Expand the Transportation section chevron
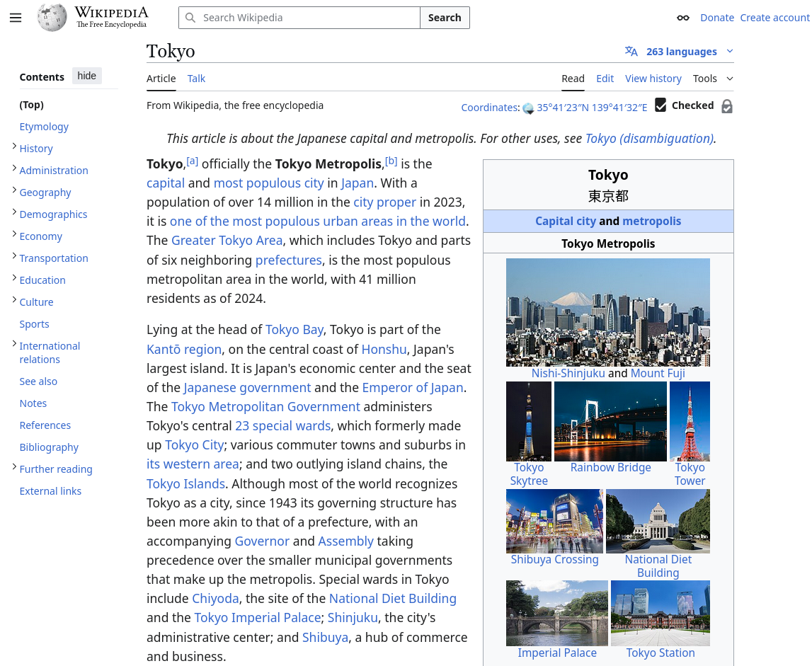 pyautogui.click(x=14, y=256)
